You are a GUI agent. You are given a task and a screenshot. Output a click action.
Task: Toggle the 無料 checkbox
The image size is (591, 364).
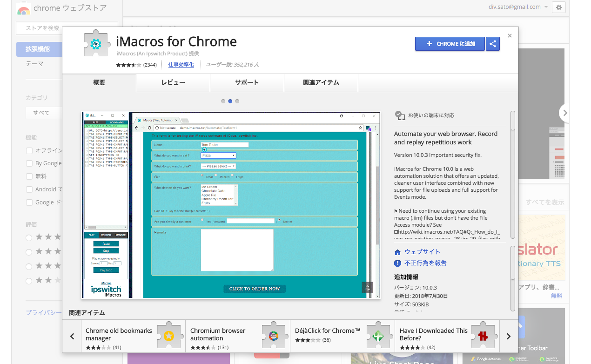29,176
